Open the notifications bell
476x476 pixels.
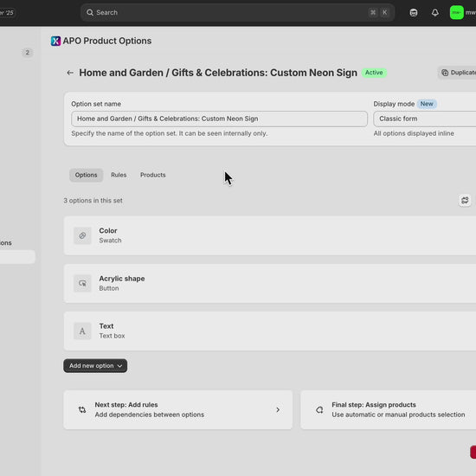[435, 12]
